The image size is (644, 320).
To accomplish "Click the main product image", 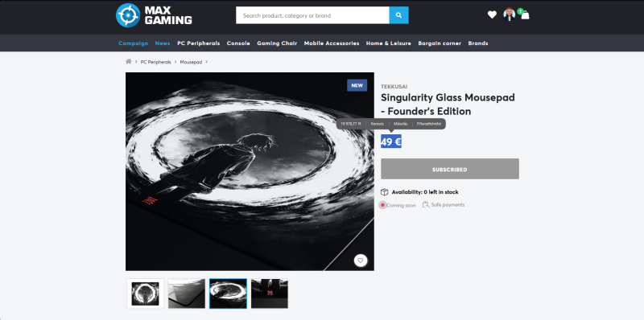I will click(250, 171).
